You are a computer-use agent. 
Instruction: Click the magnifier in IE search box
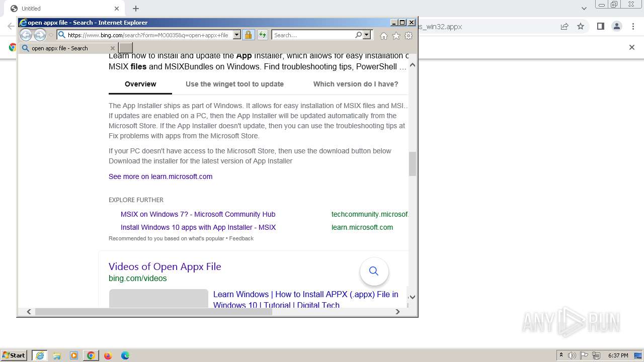358,35
